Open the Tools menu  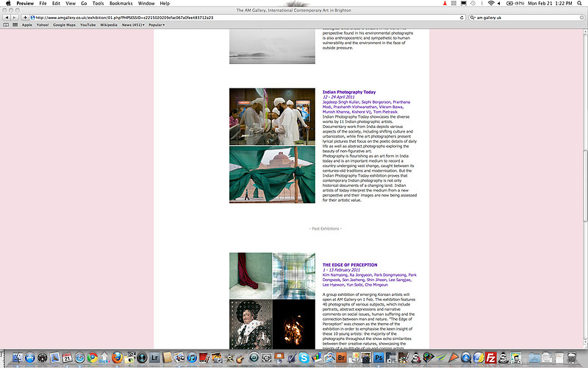coord(98,3)
